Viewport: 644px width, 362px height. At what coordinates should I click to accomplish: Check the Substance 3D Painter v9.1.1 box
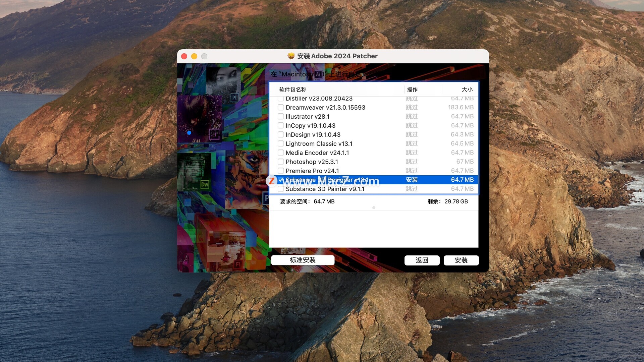point(281,189)
